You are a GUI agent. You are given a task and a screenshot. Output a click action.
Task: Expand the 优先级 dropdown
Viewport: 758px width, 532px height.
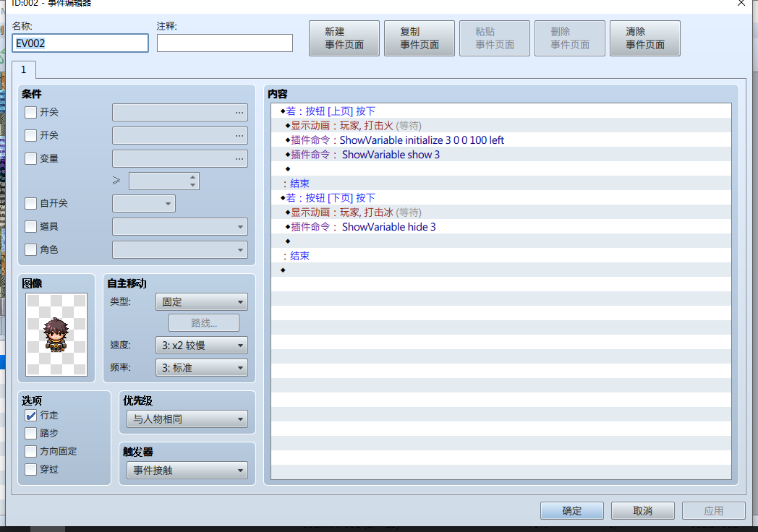(187, 419)
